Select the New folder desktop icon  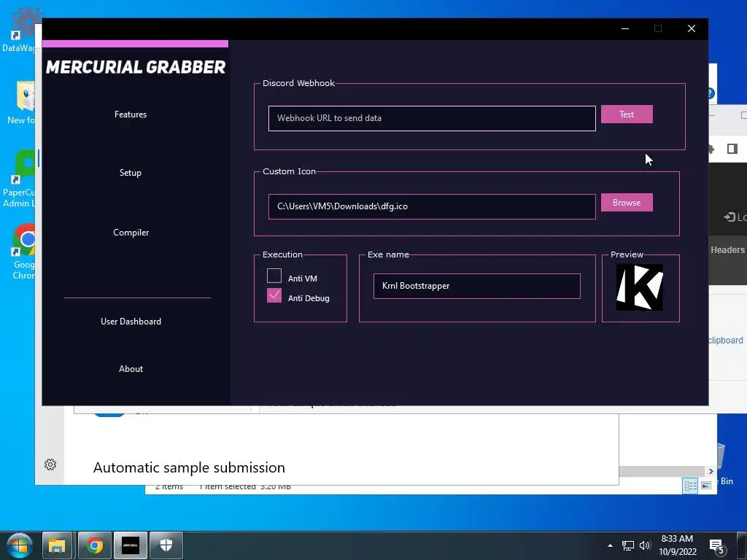click(21, 102)
